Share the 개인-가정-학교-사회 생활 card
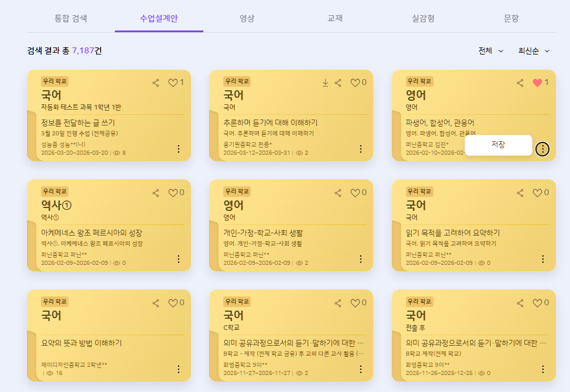Screen dimensions: 570x392 click(338, 193)
